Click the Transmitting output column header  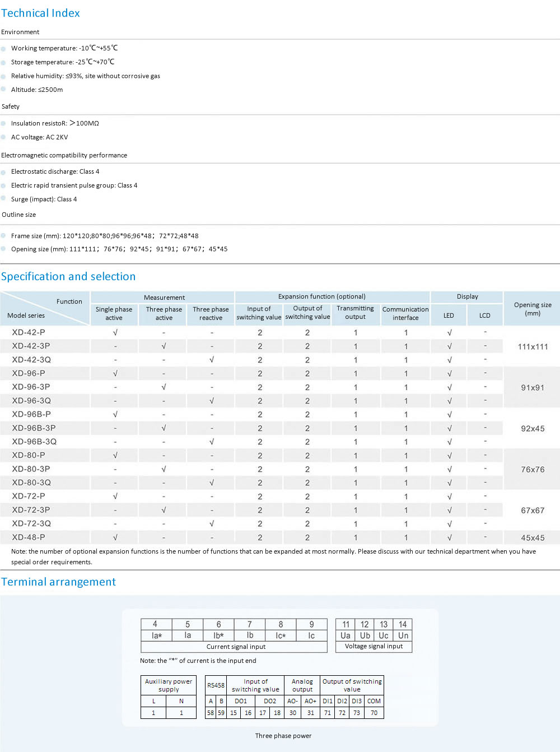[355, 313]
